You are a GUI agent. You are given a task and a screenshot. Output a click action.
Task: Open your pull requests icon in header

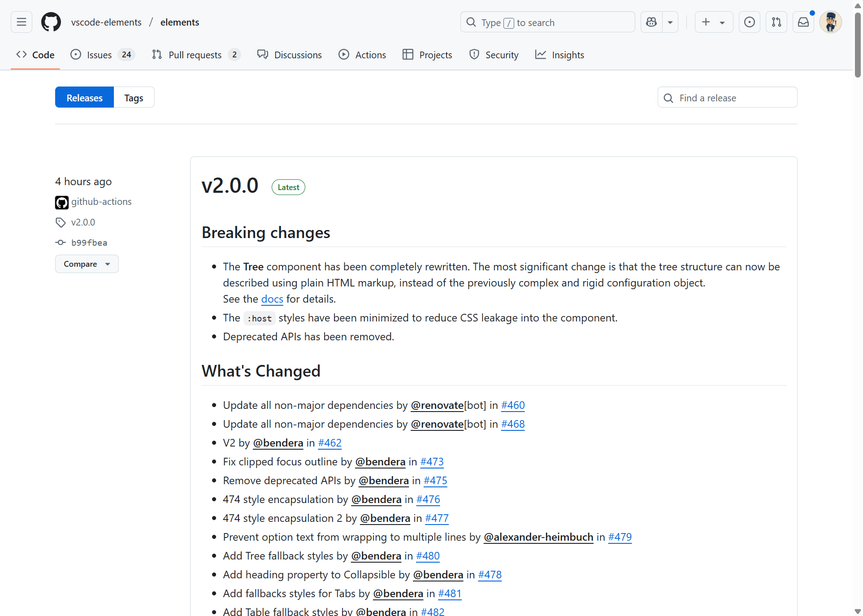pyautogui.click(x=776, y=22)
